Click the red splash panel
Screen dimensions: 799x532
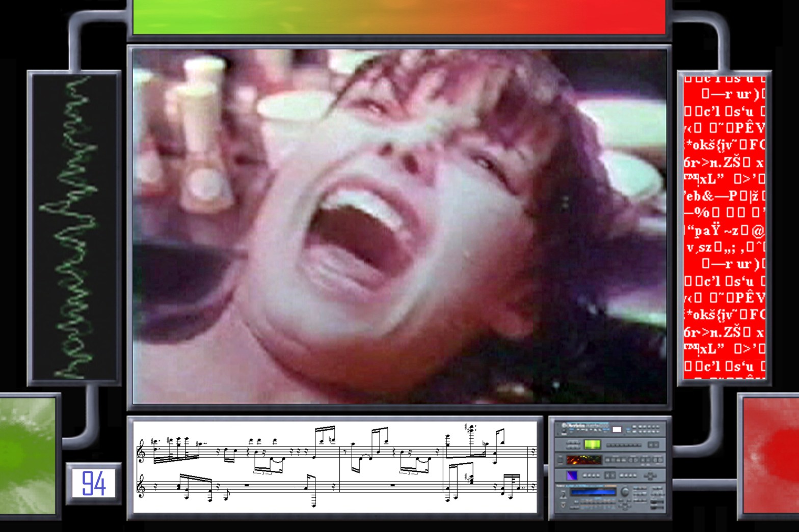(x=770, y=456)
